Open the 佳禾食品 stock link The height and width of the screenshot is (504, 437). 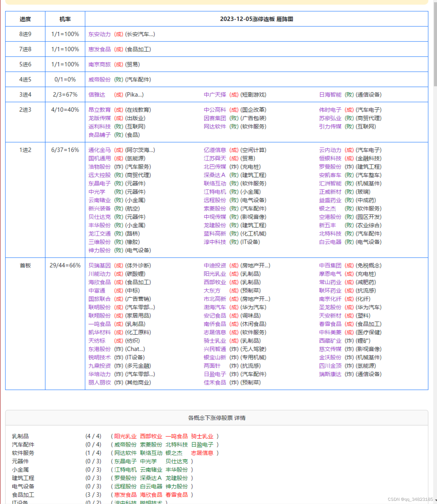pyautogui.click(x=215, y=382)
